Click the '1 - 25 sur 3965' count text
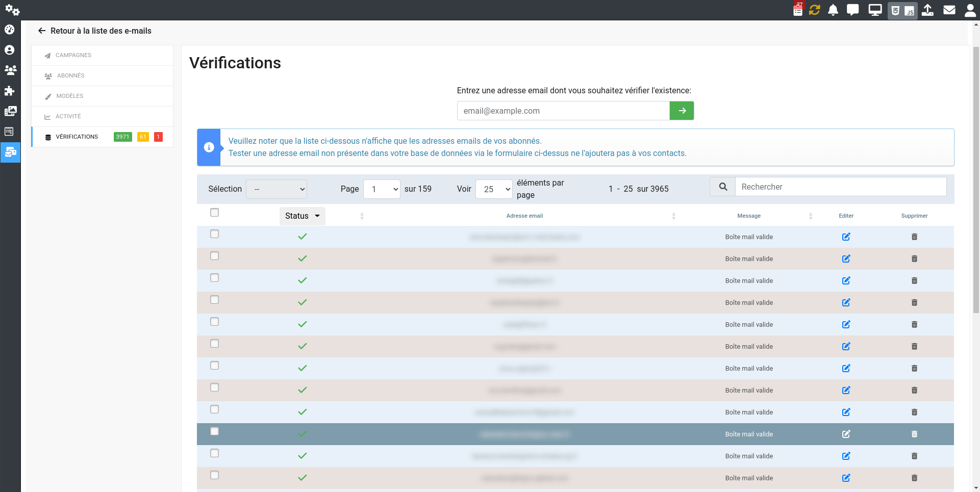 pos(638,189)
